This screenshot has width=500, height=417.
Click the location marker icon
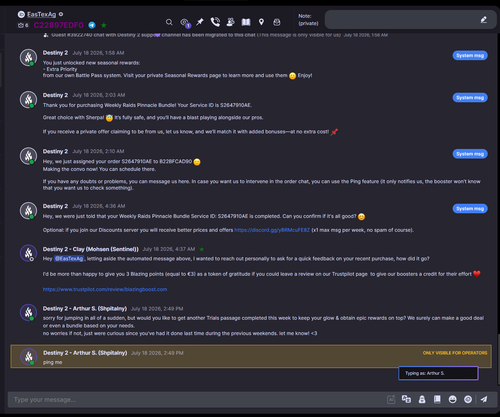pos(261,22)
